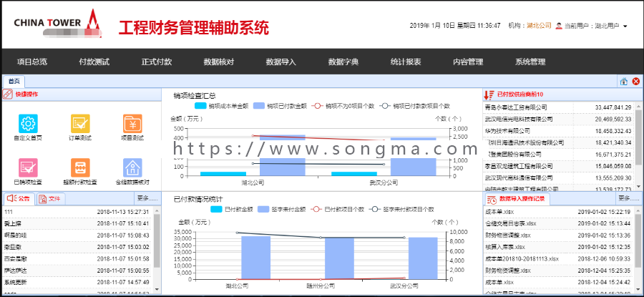The height and width of the screenshot is (297, 644).
Task: Open the 核算入库表.xlsx record
Action: click(x=559, y=248)
